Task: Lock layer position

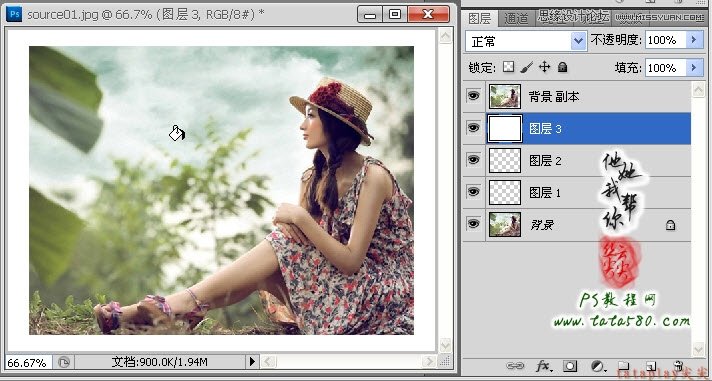Action: [x=544, y=67]
